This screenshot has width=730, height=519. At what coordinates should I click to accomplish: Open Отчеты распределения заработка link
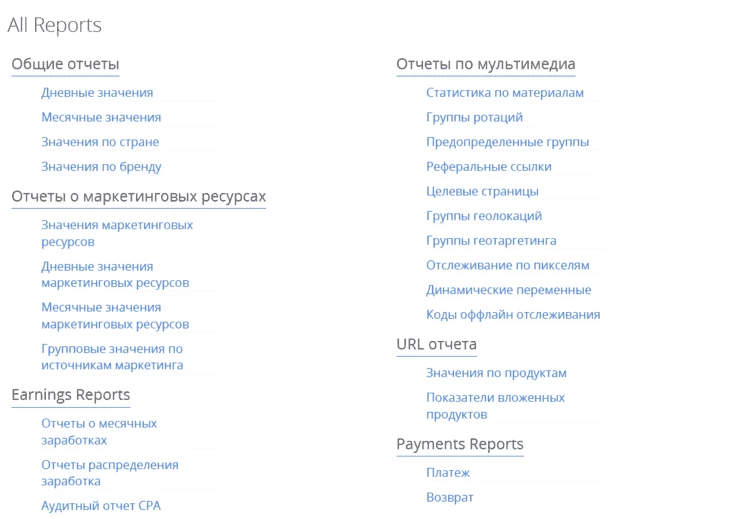[x=110, y=473]
